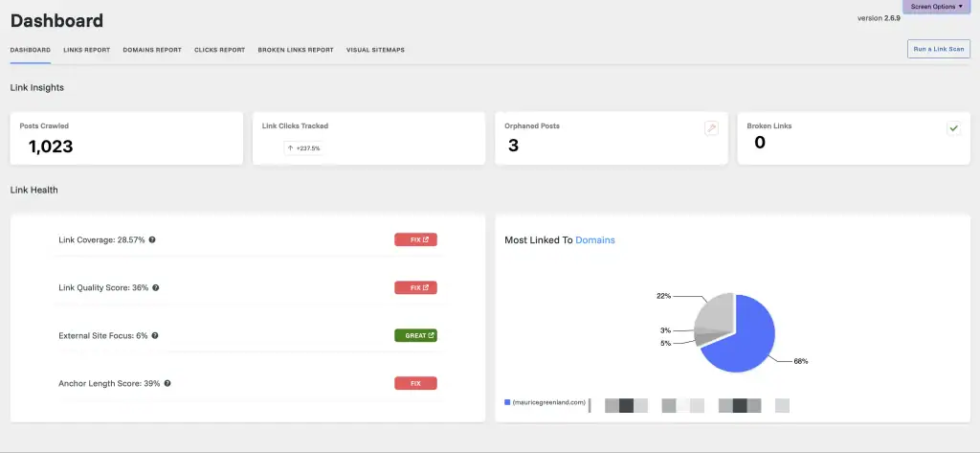Click the Link Clicks Tracked +237.5% badge
Viewport: 980px width, 453px height.
(303, 148)
